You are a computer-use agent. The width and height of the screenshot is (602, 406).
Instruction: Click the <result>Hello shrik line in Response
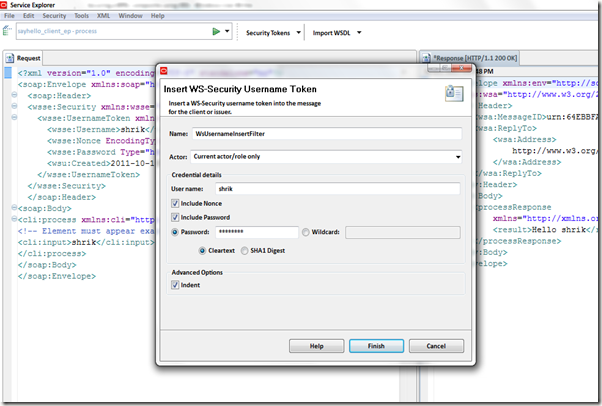546,230
